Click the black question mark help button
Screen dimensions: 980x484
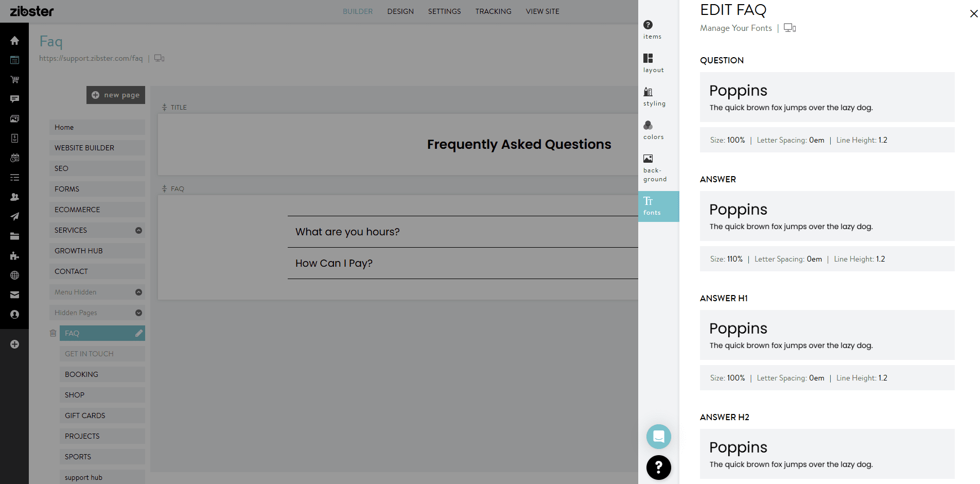(x=659, y=468)
